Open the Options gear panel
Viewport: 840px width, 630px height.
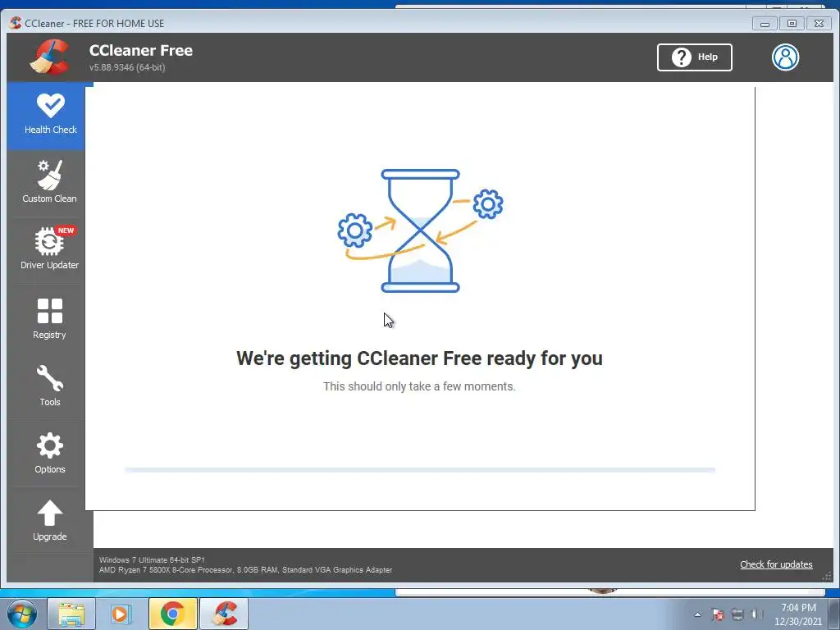(x=49, y=453)
